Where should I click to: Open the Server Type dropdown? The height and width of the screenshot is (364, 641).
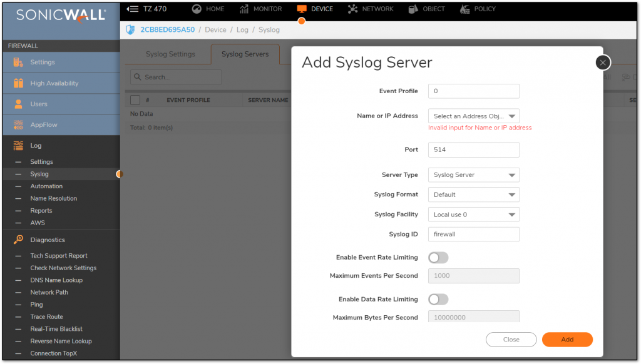point(473,174)
